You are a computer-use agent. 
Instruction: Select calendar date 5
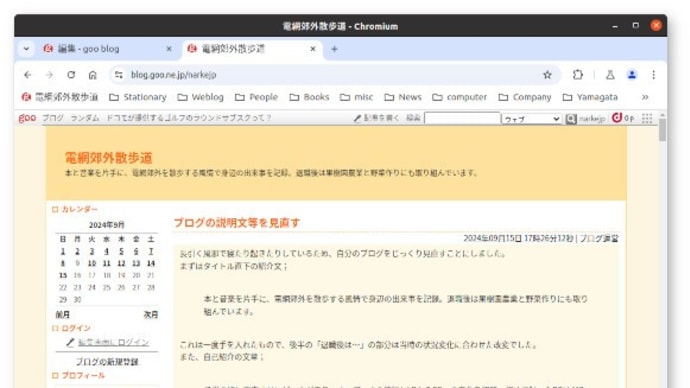click(121, 251)
